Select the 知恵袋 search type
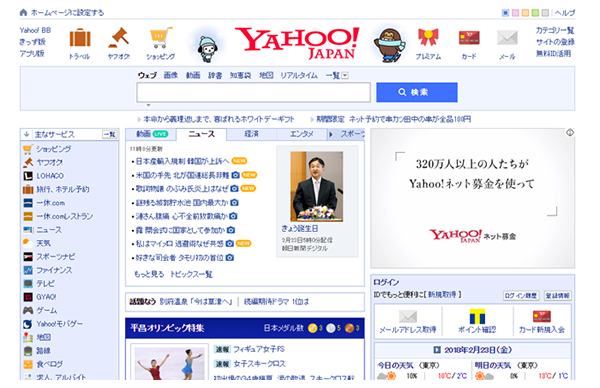The height and width of the screenshot is (388, 600). click(240, 75)
